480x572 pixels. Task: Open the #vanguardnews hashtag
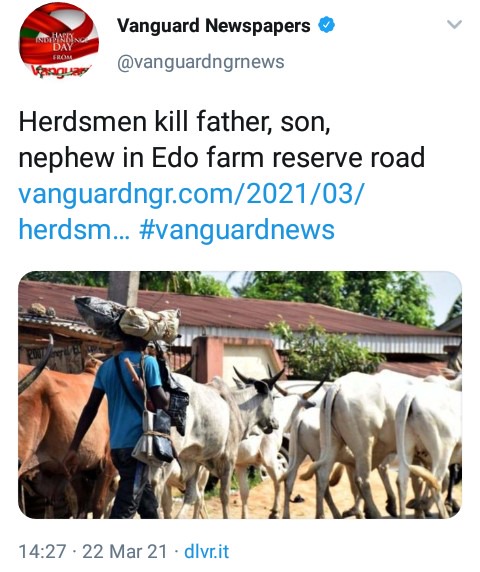click(237, 230)
